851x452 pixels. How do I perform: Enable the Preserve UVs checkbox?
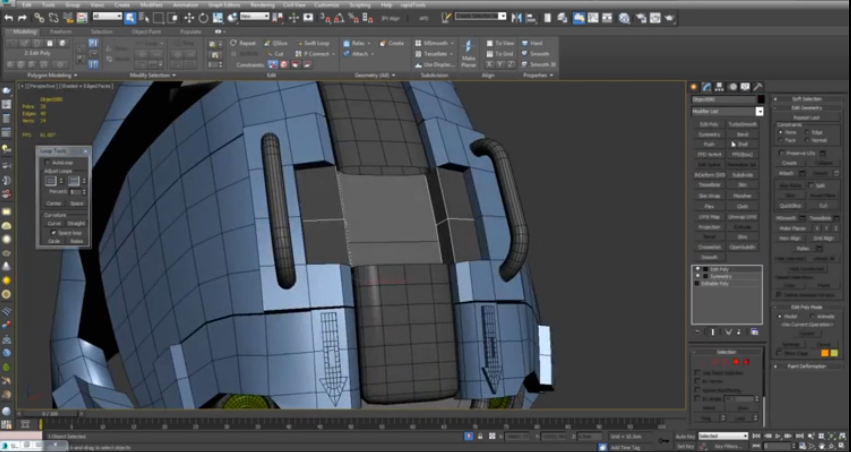pos(782,154)
